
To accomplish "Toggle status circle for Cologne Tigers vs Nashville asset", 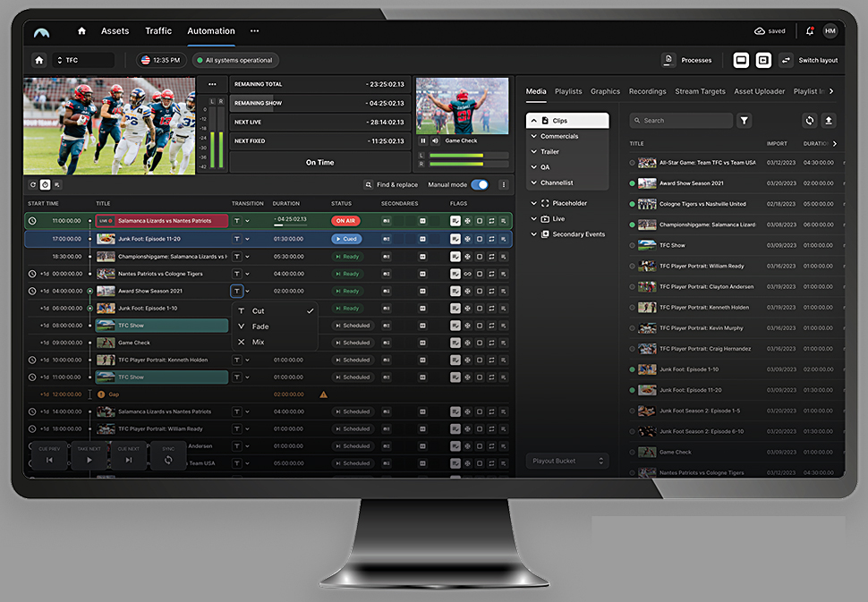I will (x=632, y=204).
